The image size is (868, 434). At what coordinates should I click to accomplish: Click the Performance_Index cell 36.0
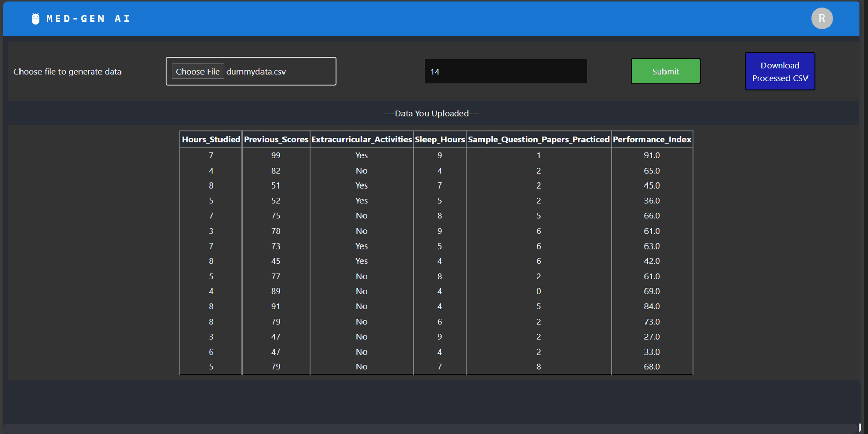(x=652, y=201)
